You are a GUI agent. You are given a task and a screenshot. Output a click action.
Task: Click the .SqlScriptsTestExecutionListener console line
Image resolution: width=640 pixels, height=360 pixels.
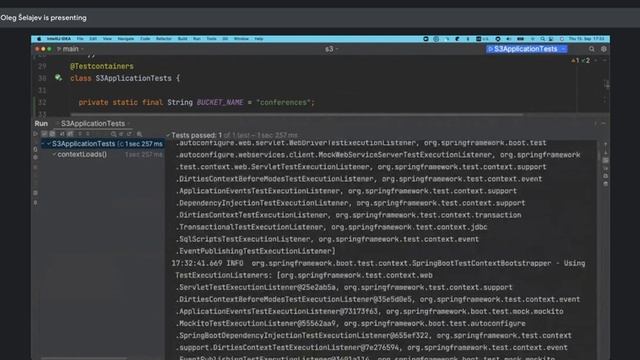[327, 239]
